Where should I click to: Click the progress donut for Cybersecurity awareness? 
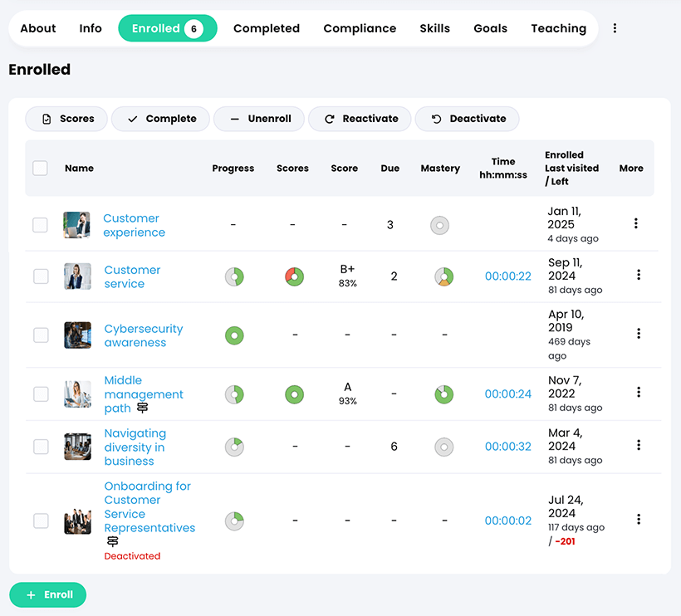(233, 335)
